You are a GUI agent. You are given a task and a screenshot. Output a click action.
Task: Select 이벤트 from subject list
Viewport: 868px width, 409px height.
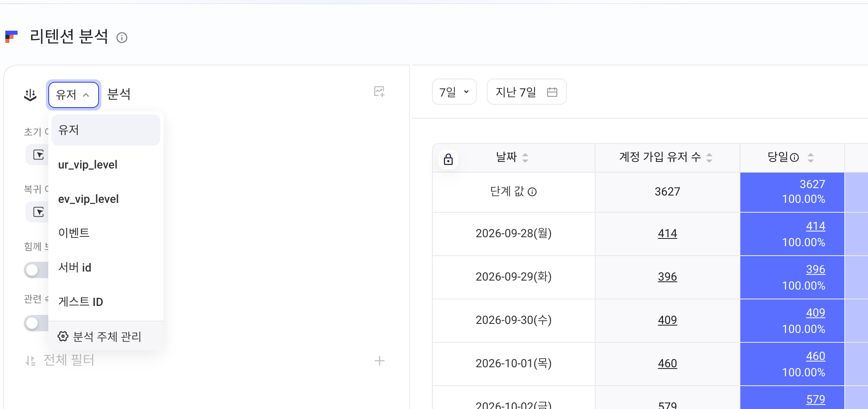(106, 233)
